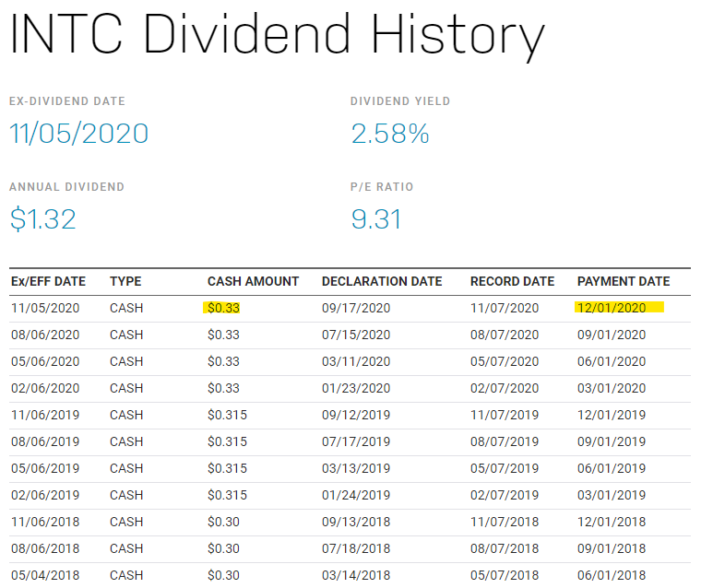Image resolution: width=713 pixels, height=588 pixels.
Task: Click the Ex/EFF DATE column header
Action: point(48,281)
